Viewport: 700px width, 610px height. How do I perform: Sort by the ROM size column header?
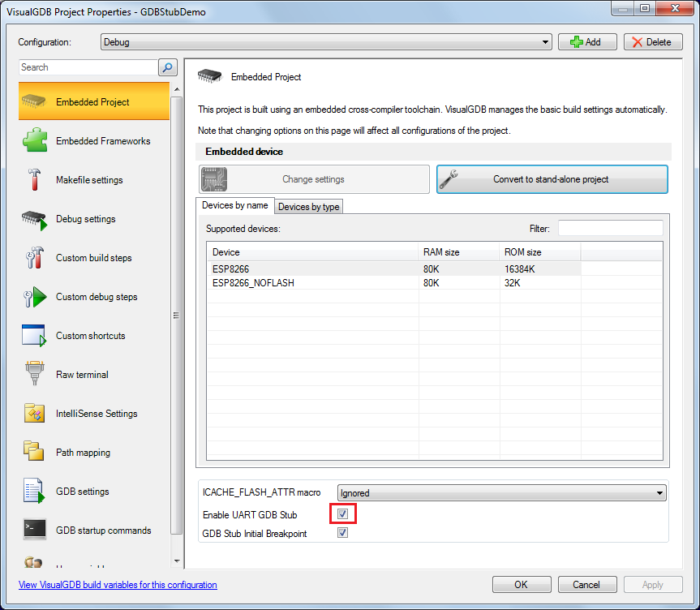tap(539, 252)
